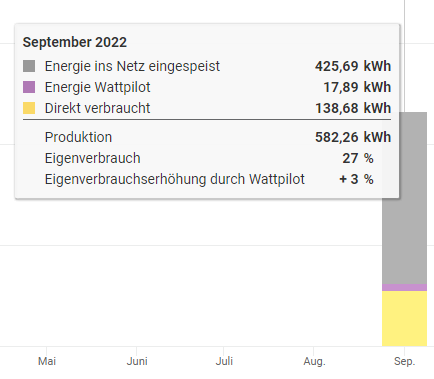Select the Juli axis label

[224, 361]
